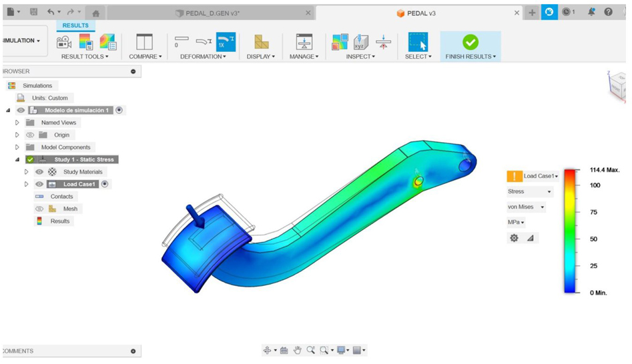Open the Stress result type dropdown
Image resolution: width=632 pixels, height=364 pixels.
click(530, 191)
